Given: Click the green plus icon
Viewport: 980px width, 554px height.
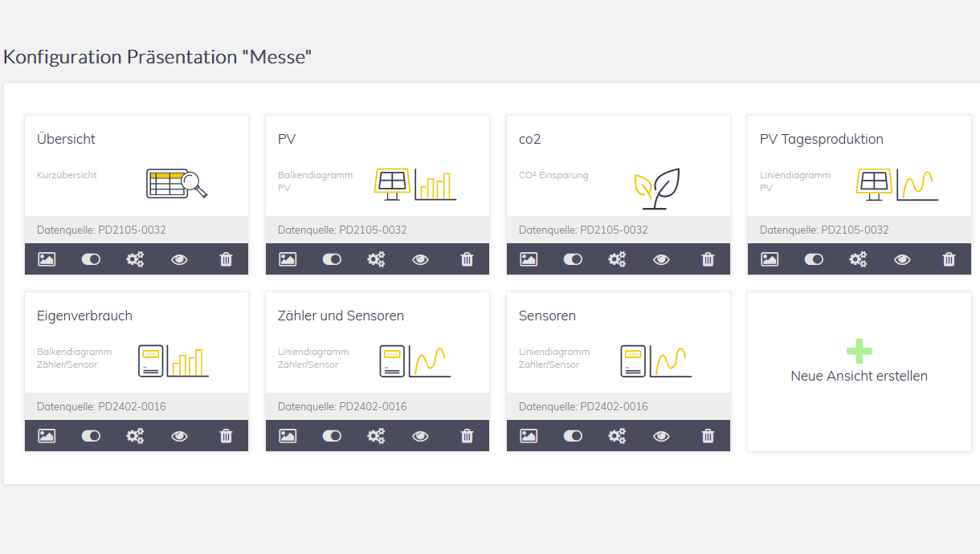Looking at the screenshot, I should (859, 351).
